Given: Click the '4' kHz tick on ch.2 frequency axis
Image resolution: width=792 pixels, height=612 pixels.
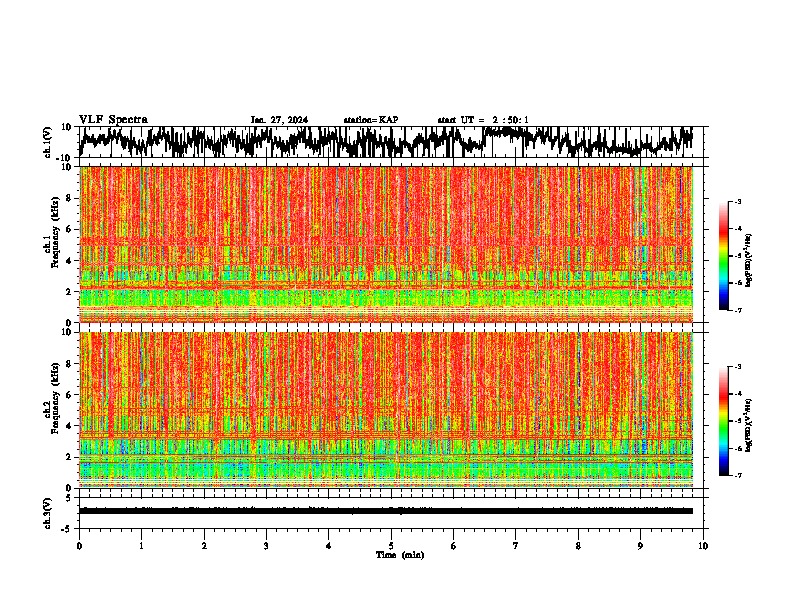Looking at the screenshot, I should click(70, 426).
